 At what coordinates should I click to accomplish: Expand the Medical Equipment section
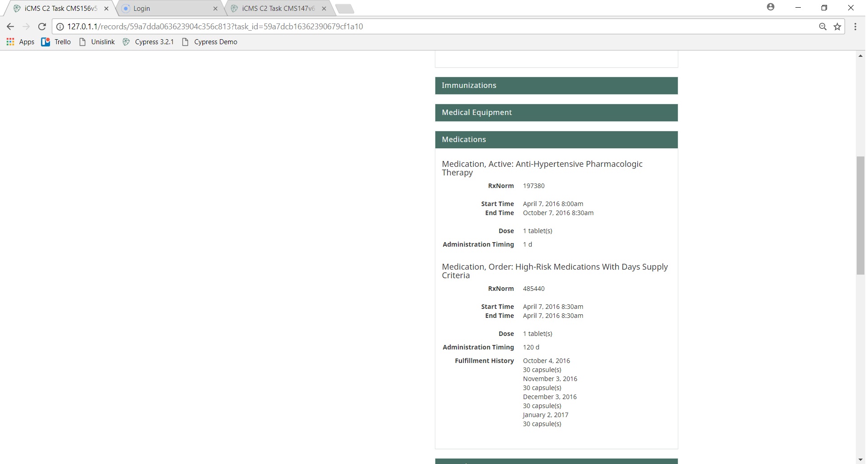coord(556,113)
